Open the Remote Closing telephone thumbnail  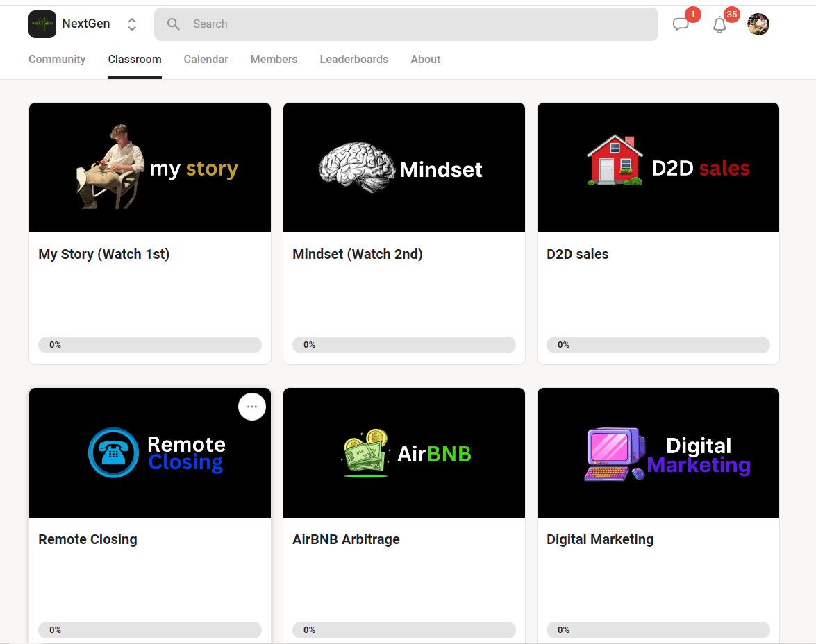tap(150, 452)
